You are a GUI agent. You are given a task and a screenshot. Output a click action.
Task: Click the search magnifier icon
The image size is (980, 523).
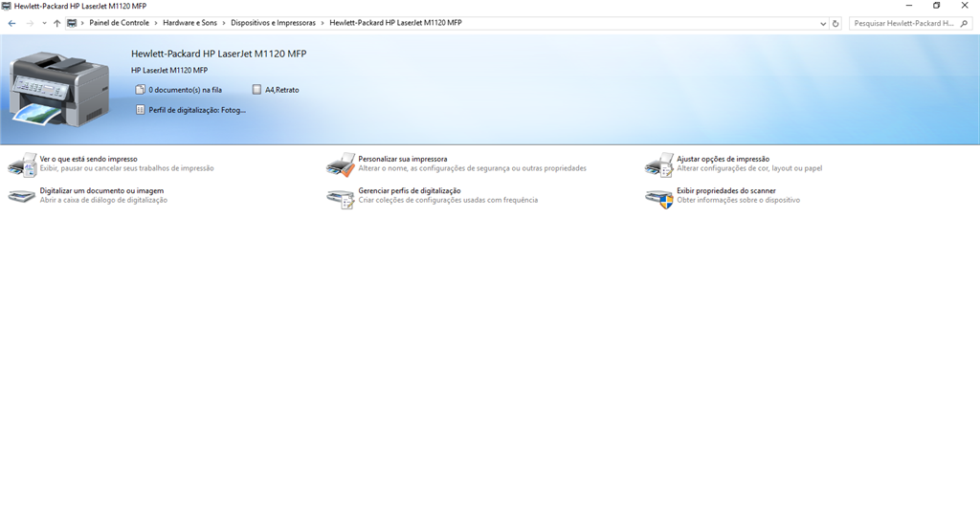coord(965,23)
